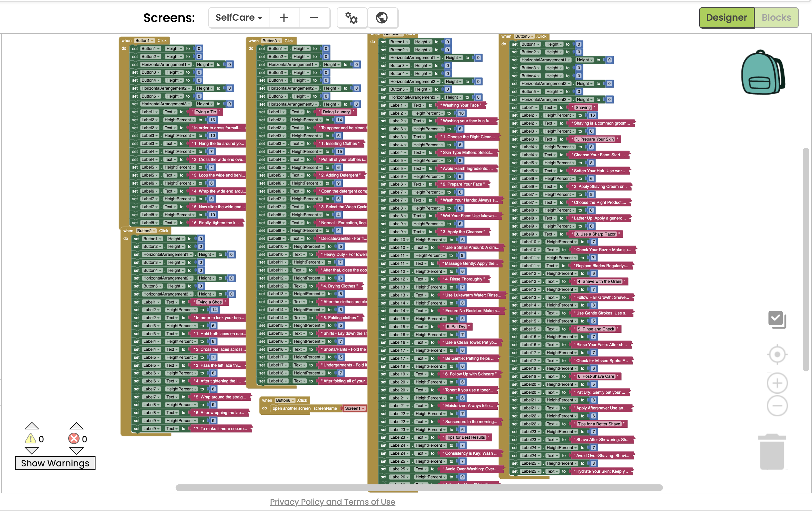Click the Show Warnings button
Screen dimensions: 812x511
click(55, 463)
